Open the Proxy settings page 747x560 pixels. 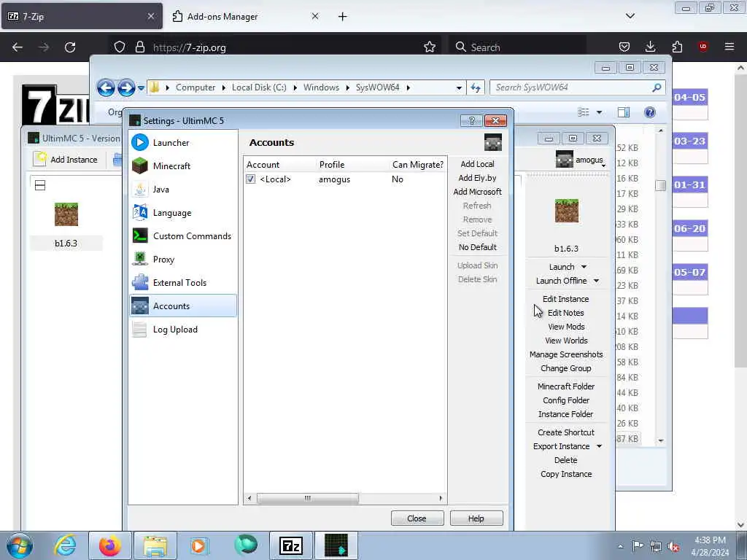[183, 259]
